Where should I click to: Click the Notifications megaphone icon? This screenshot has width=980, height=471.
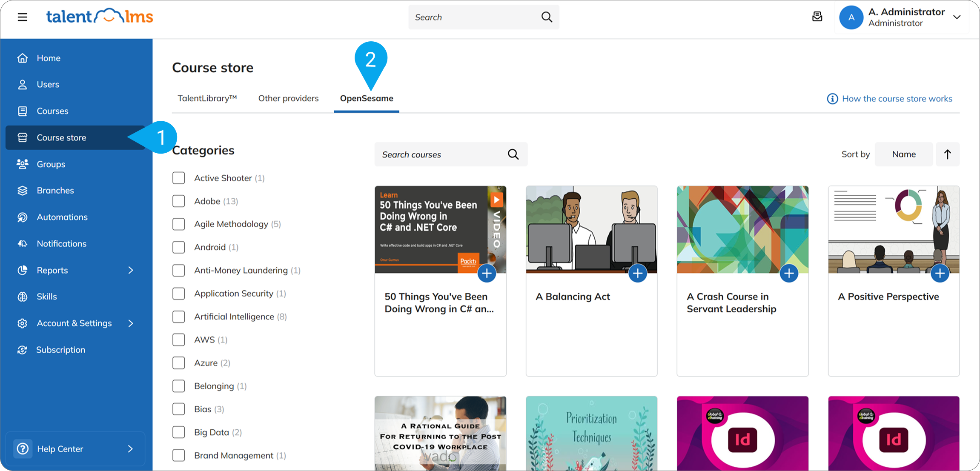23,244
